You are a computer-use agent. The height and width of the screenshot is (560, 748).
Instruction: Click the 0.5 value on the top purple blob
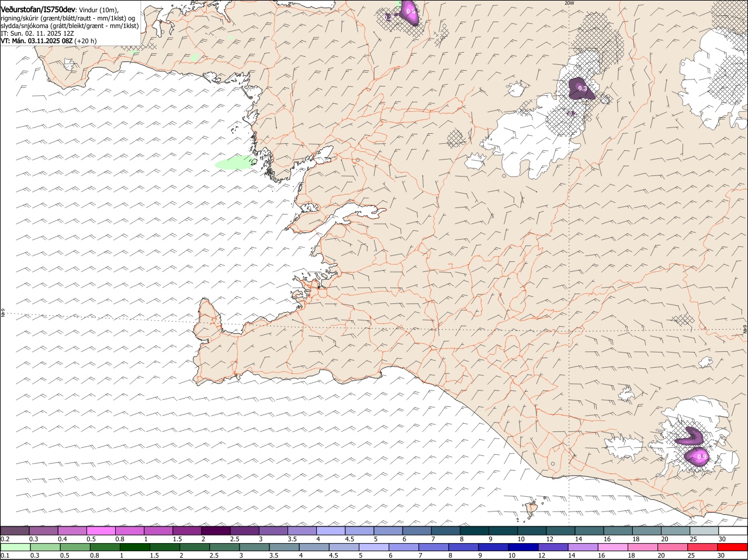pyautogui.click(x=410, y=12)
